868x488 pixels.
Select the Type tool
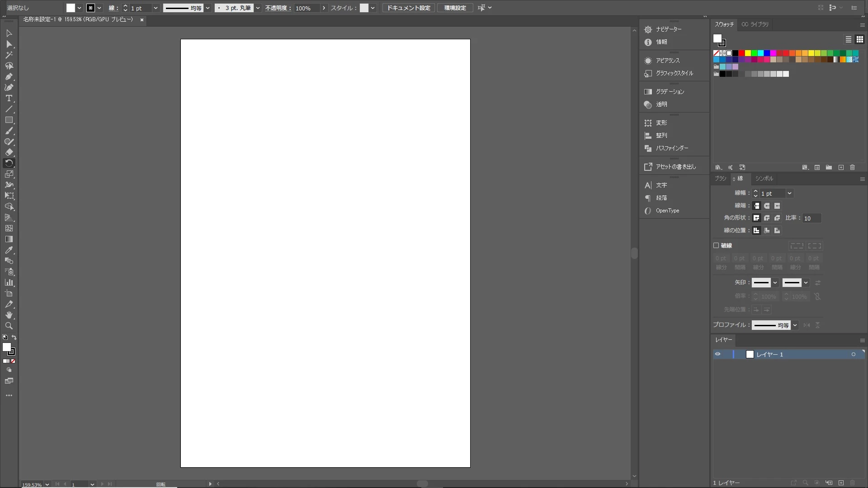(x=9, y=99)
